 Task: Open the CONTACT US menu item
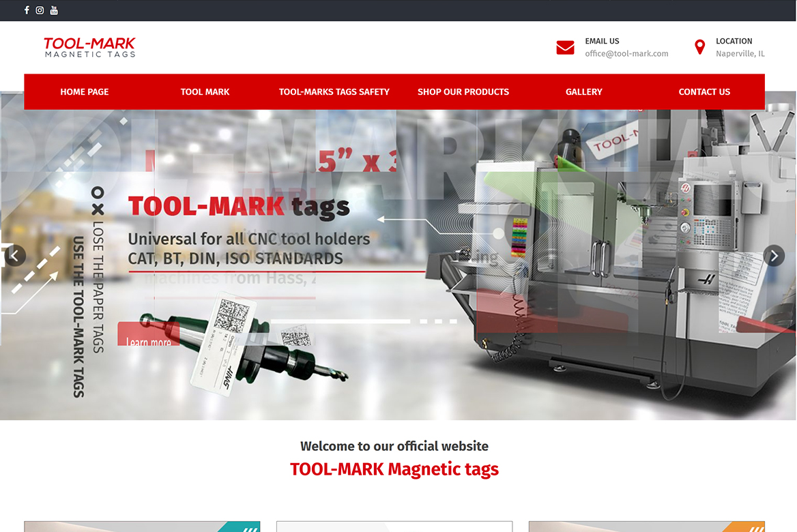coord(704,92)
